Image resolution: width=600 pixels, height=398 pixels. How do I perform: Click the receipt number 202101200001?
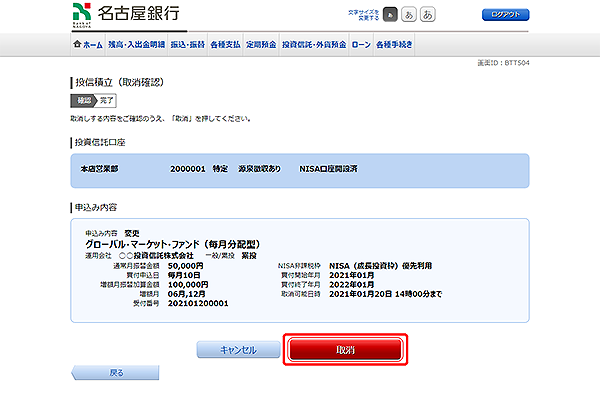(198, 303)
